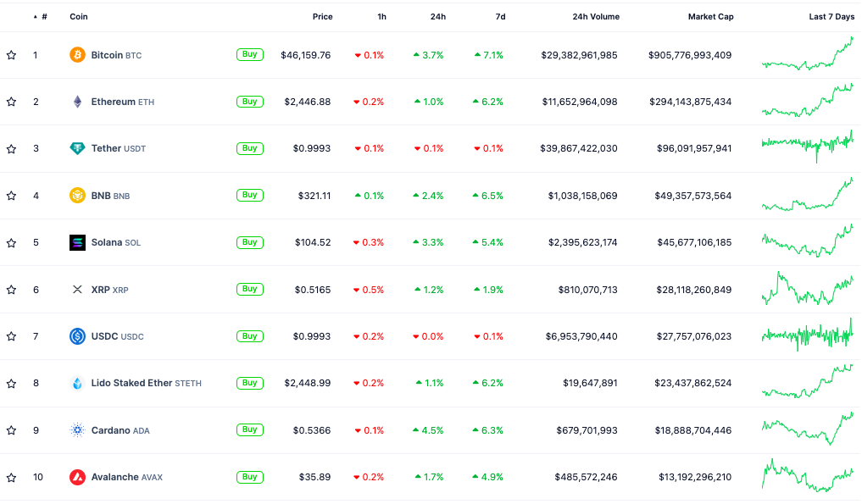Sort by rank number column header
The width and height of the screenshot is (862, 504).
pos(43,17)
